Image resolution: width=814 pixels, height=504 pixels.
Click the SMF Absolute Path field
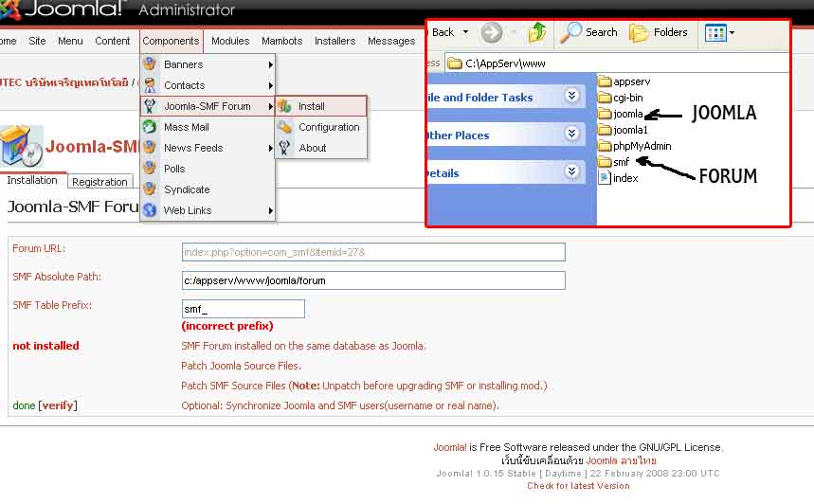tap(373, 280)
